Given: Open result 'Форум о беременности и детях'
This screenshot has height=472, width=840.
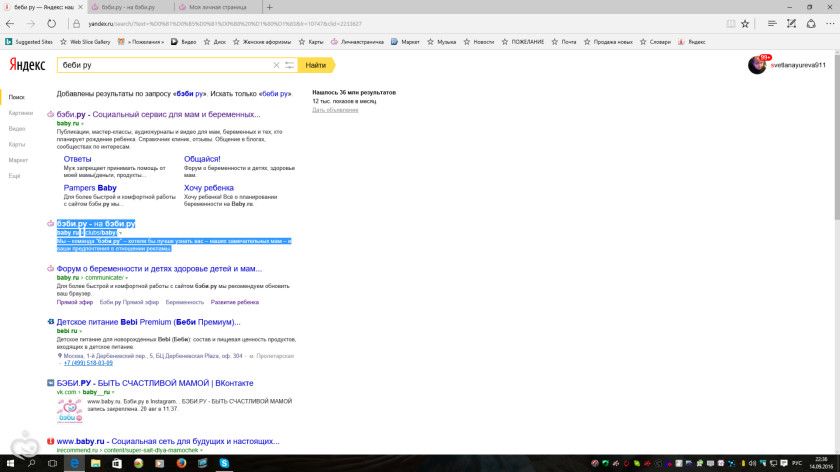Looking at the screenshot, I should (x=159, y=268).
